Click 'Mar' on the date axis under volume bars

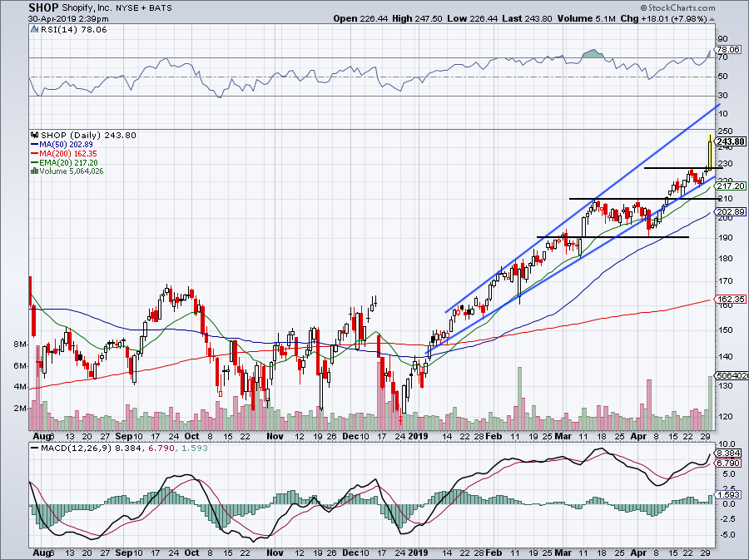[563, 436]
